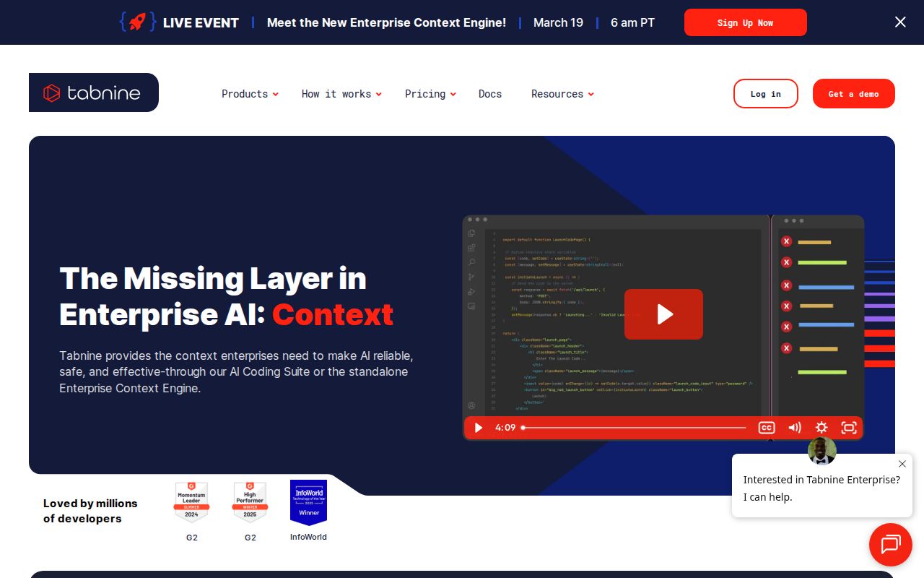Open the Resources menu
This screenshot has height=578, width=924.
562,94
